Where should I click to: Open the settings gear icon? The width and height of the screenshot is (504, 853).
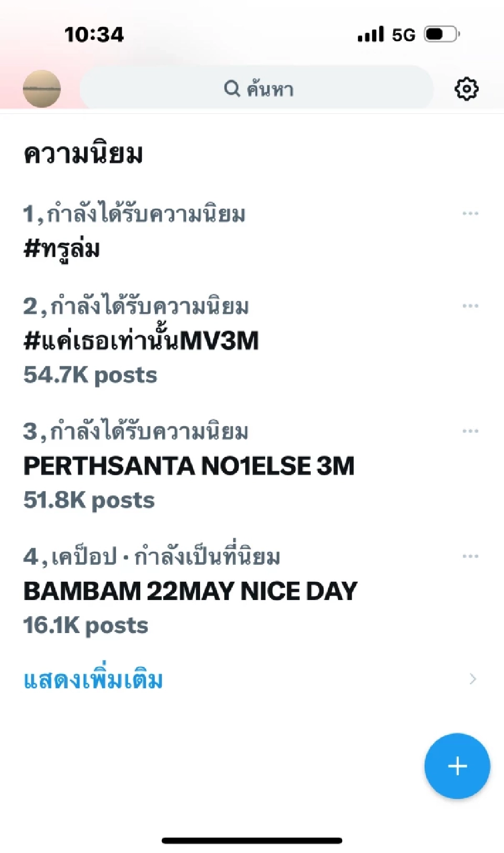[466, 89]
